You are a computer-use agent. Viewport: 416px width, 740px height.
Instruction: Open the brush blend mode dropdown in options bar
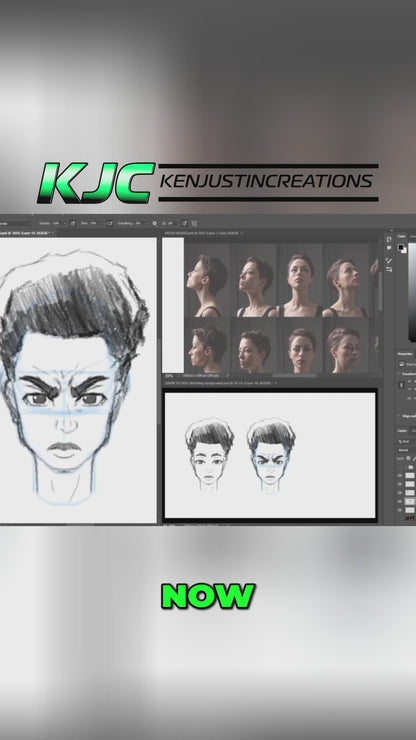(x=16, y=223)
